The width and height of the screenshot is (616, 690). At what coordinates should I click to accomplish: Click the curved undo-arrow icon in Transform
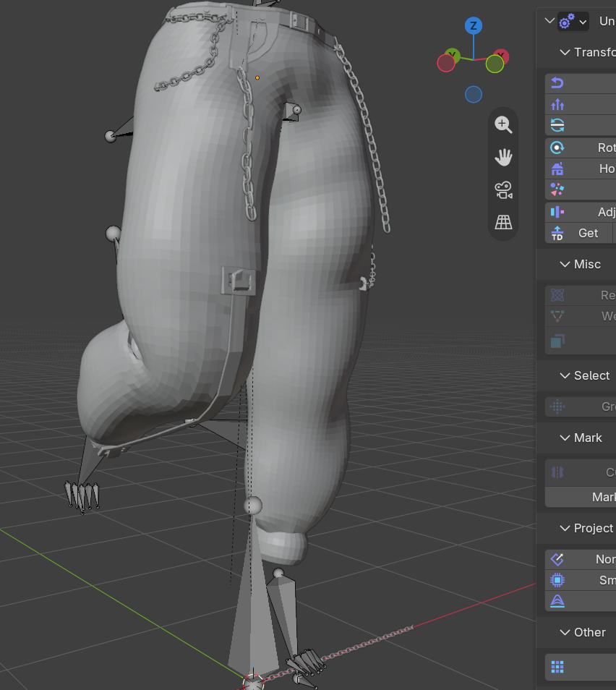click(x=557, y=83)
